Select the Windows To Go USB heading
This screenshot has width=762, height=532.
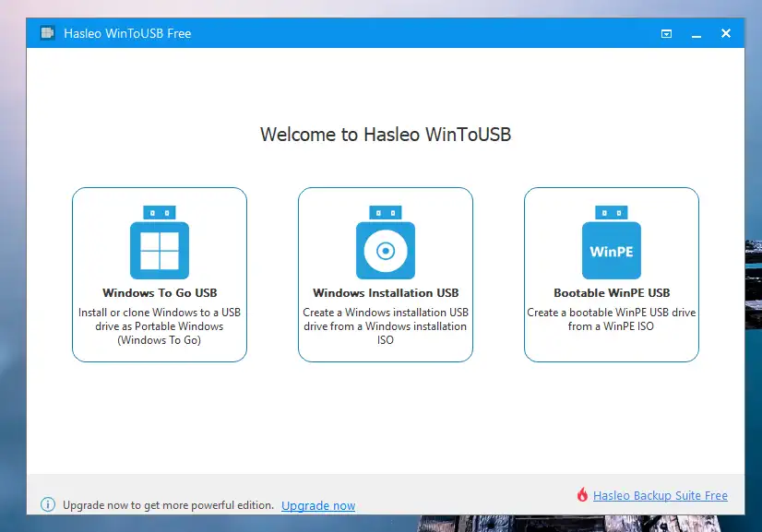[x=160, y=293]
